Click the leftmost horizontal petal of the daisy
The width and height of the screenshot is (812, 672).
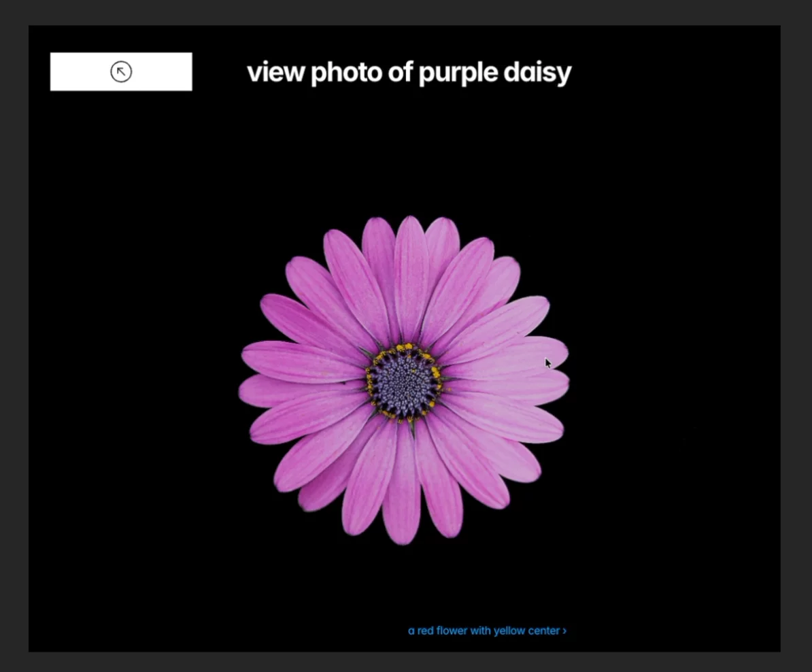(298, 390)
